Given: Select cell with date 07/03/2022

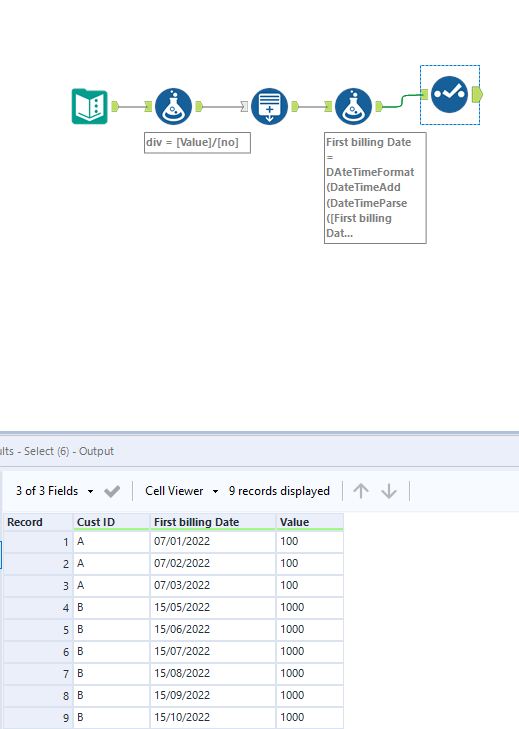Looking at the screenshot, I should pos(213,585).
